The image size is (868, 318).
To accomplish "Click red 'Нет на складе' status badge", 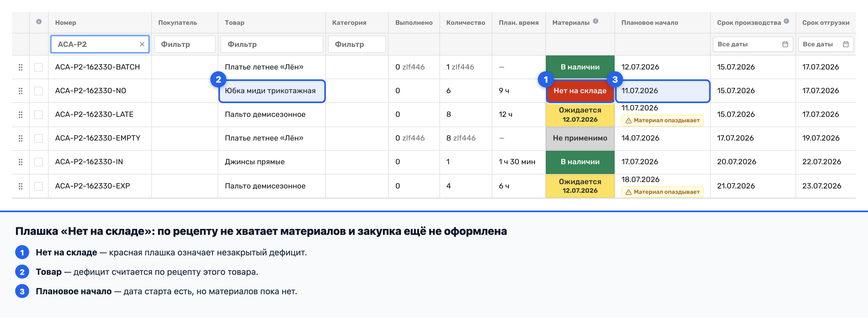I will click(x=580, y=91).
